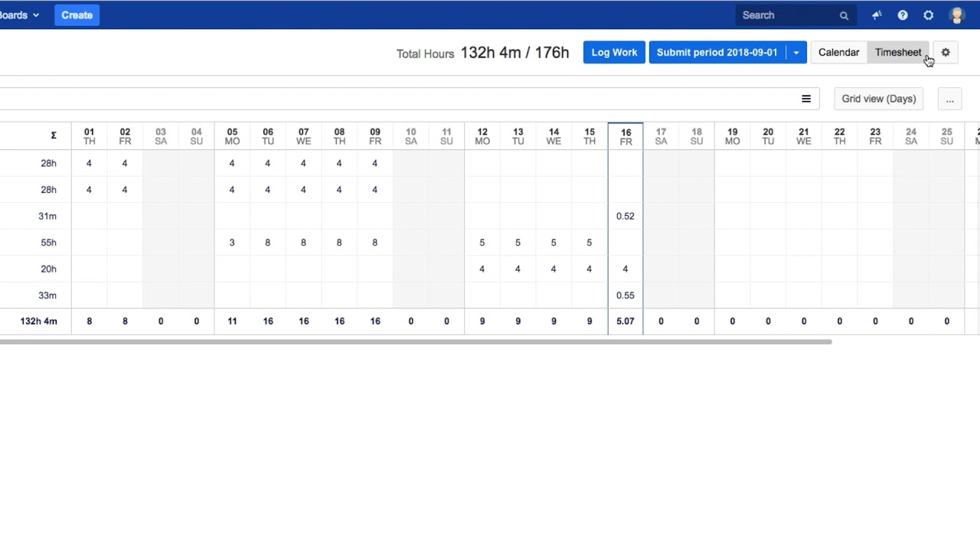Switch to the Calendar view
This screenshot has width=980, height=551.
point(838,53)
